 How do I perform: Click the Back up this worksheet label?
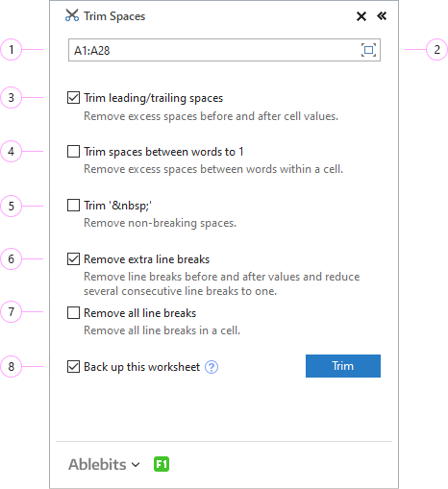(141, 367)
